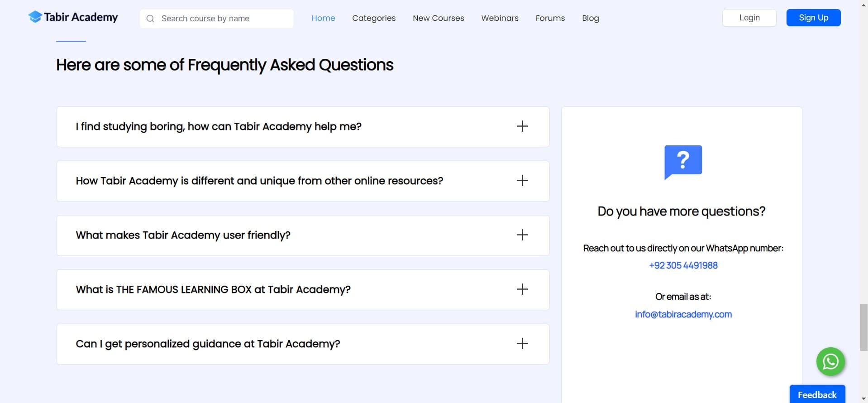Expand 'THE FAMOUS LEARNING BOX' question

213,290
